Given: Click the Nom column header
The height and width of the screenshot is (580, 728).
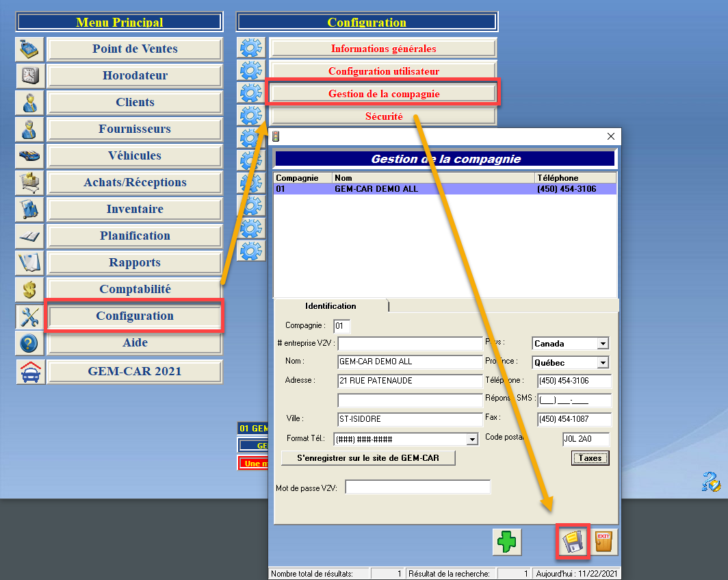Looking at the screenshot, I should pyautogui.click(x=433, y=178).
